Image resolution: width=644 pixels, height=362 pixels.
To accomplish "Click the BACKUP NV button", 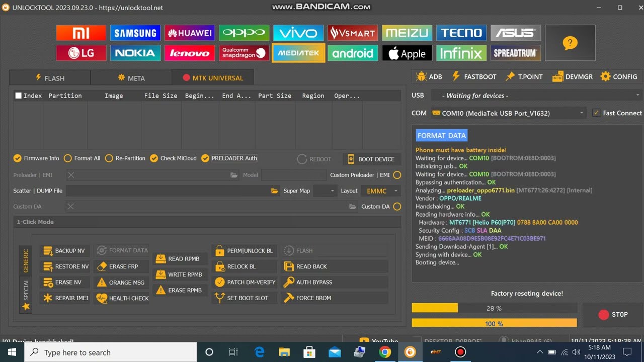I will [x=65, y=250].
